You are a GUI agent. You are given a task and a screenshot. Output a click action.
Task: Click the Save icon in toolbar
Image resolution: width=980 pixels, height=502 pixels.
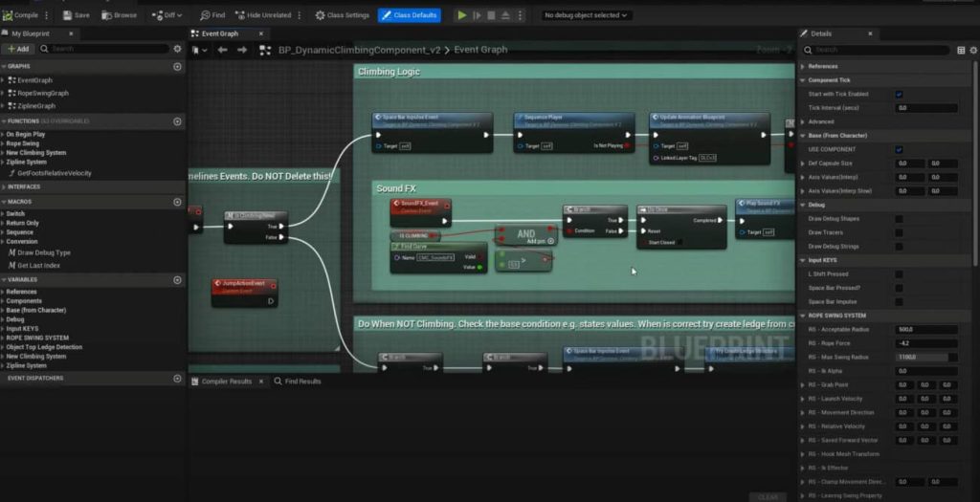pos(67,15)
